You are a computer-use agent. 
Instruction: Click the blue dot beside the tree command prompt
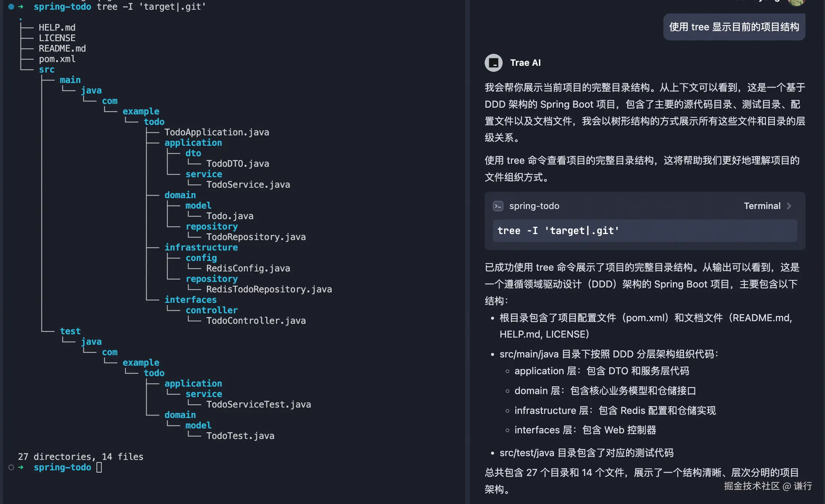tap(11, 6)
